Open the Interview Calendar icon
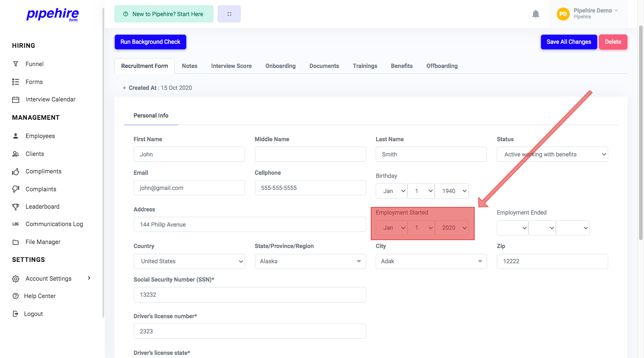Screen dimensions: 644x358 pyautogui.click(x=17, y=99)
